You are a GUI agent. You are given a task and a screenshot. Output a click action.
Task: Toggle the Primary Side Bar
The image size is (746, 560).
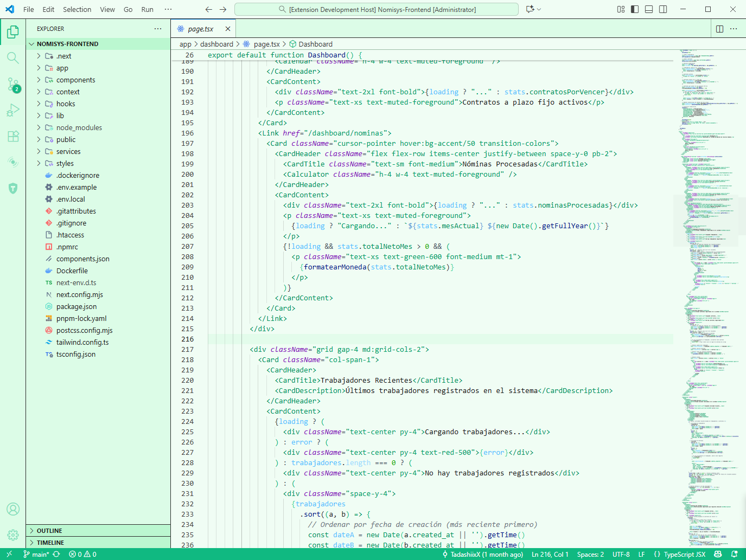[635, 9]
